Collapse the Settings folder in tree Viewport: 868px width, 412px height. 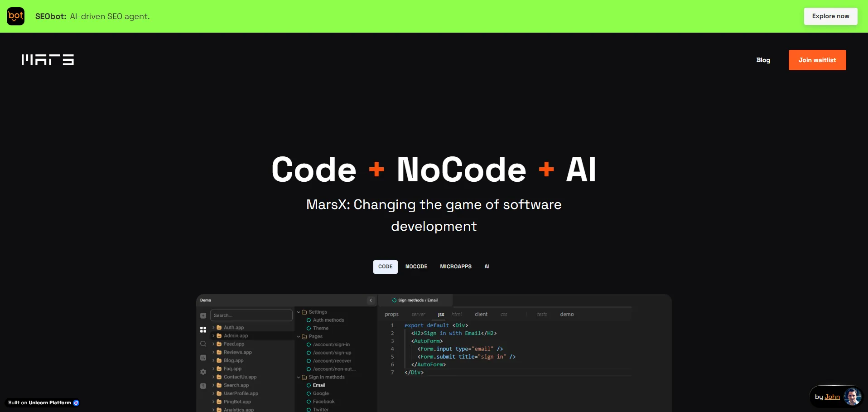point(299,312)
